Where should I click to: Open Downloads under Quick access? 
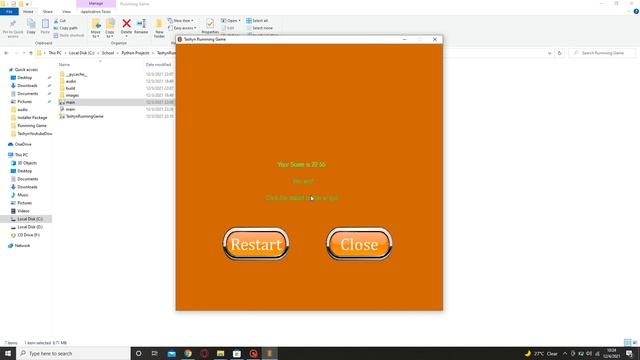click(27, 86)
